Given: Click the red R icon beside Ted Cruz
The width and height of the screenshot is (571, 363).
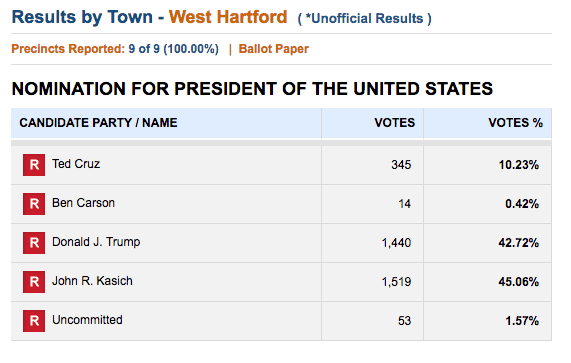Looking at the screenshot, I should pos(34,165).
